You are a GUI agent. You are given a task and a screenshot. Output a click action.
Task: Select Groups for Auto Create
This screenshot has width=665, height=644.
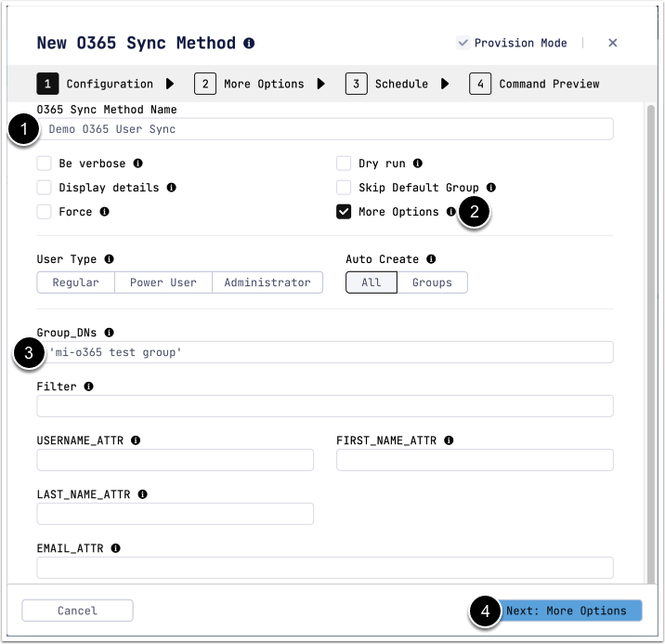(432, 283)
